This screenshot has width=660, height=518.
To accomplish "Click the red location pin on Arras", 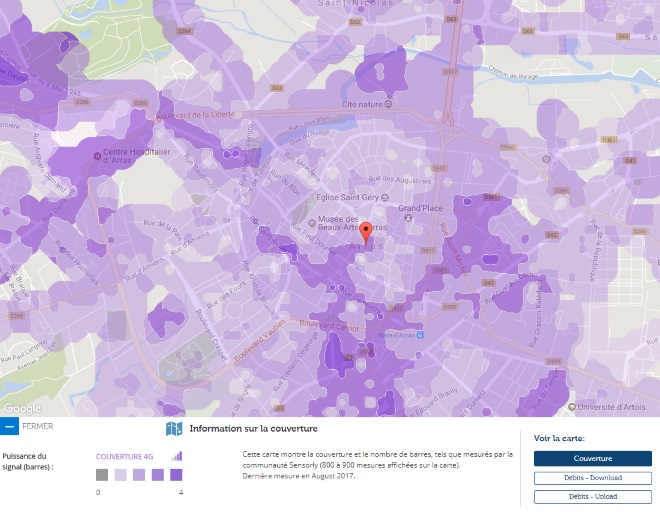I will point(365,232).
